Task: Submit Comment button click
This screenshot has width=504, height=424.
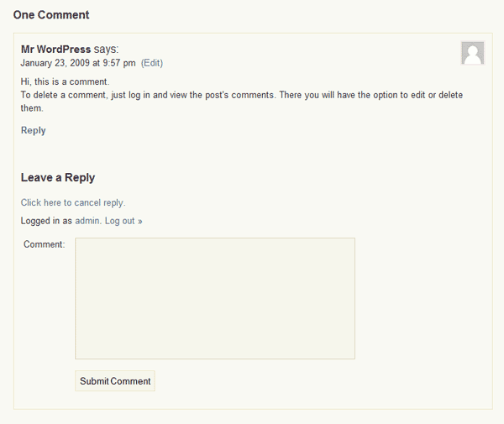Action: click(115, 381)
